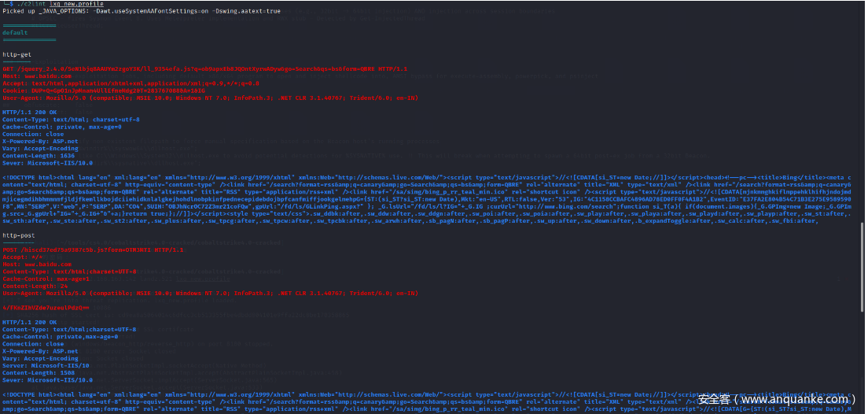
Task: Click the '<!DOCTYPE html>' line under http-post
Action: pyautogui.click(x=426, y=394)
